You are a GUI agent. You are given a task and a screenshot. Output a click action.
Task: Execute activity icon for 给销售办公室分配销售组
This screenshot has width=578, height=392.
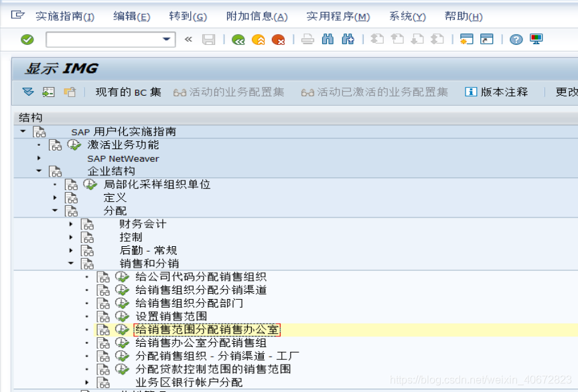pos(122,343)
